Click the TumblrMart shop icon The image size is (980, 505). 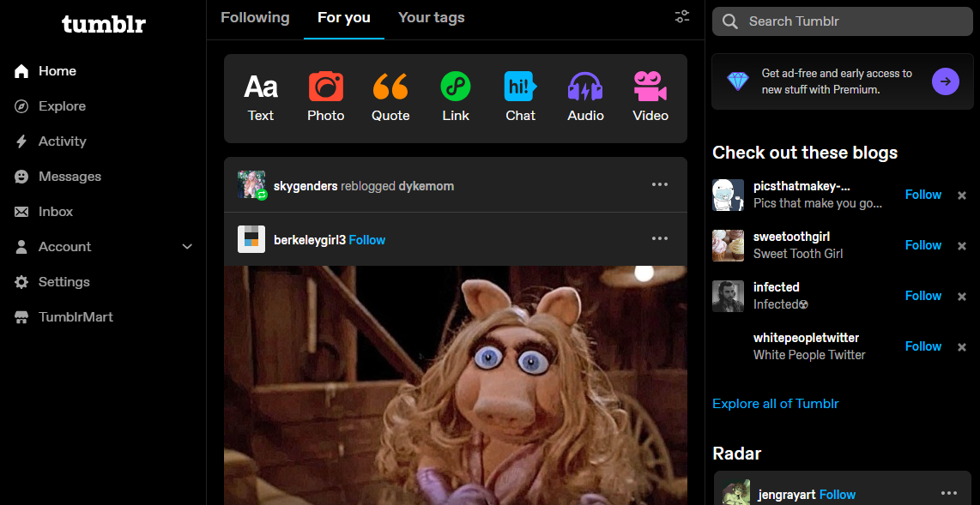21,317
